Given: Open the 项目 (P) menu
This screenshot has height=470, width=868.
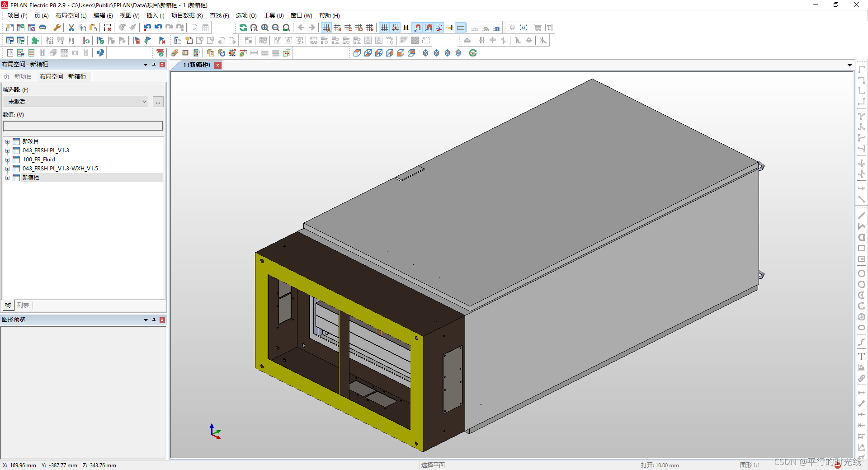Looking at the screenshot, I should pos(17,15).
